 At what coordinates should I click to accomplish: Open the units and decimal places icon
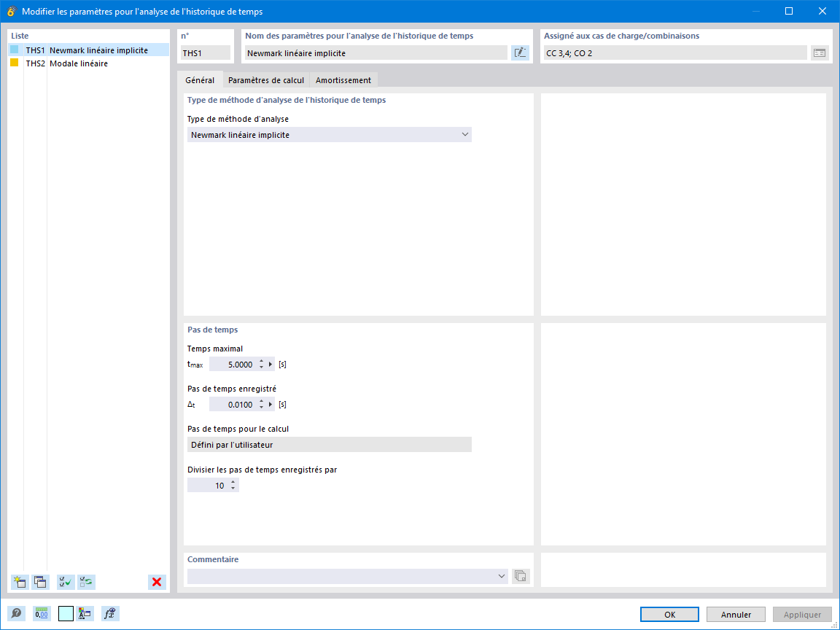[x=42, y=614]
